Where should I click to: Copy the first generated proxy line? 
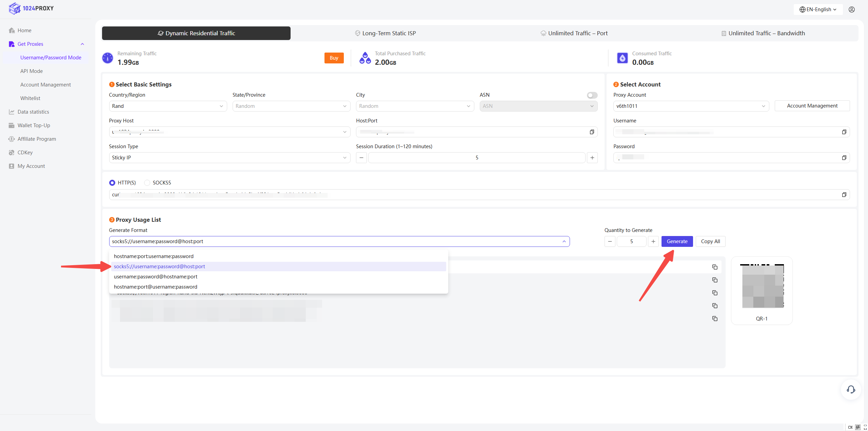pyautogui.click(x=715, y=267)
